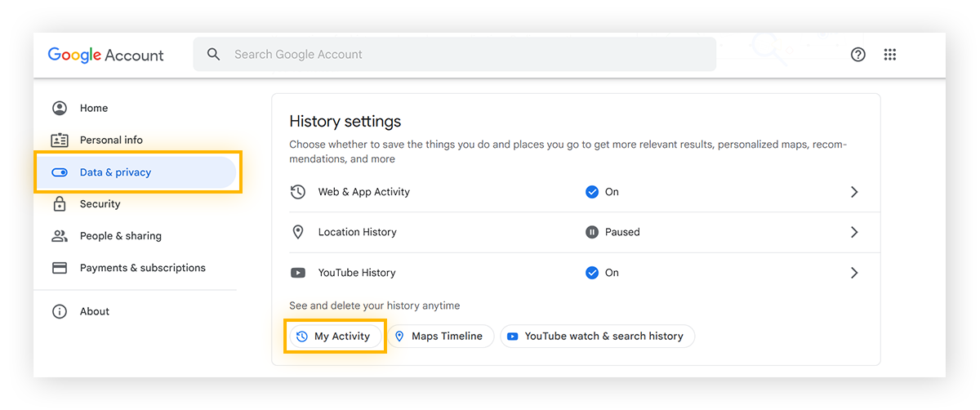980x410 pixels.
Task: Select Data & privacy in sidebar
Action: point(115,172)
